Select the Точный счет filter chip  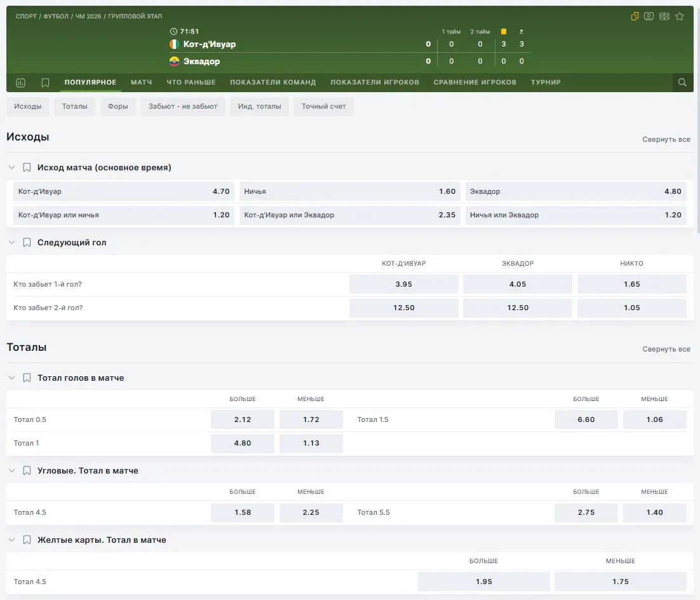324,106
